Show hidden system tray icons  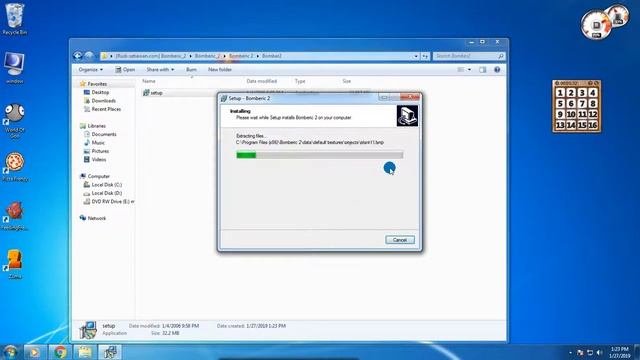(x=570, y=352)
